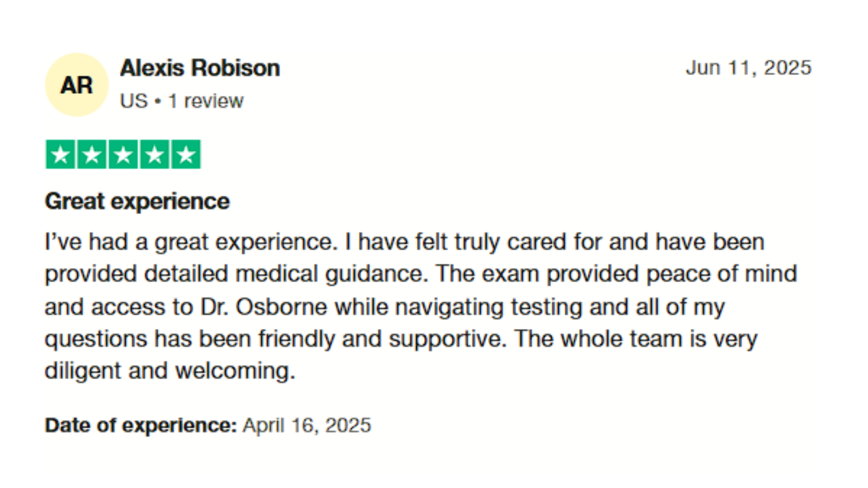
Task: Click the '1 review' count text
Action: (206, 101)
